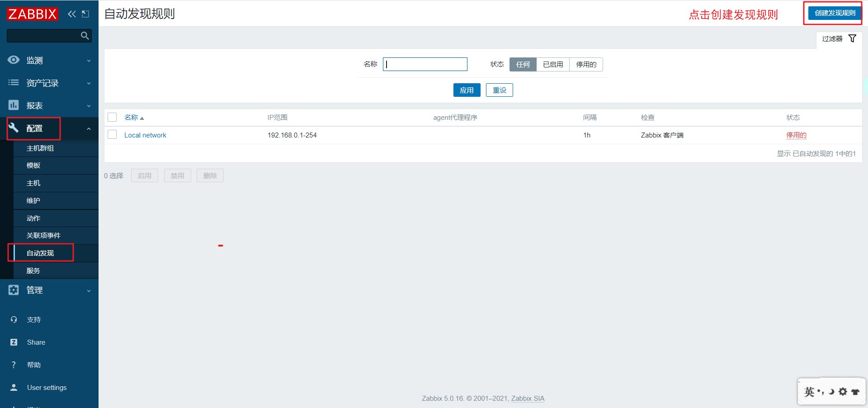The width and height of the screenshot is (868, 408).
Task: Click the IME punctuation mode icon
Action: point(820,392)
